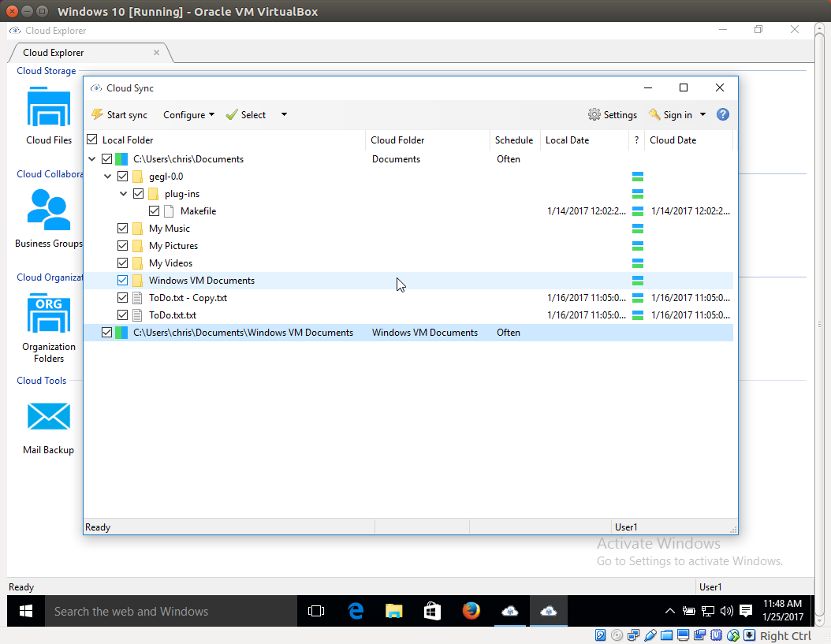
Task: Open dropdown arrow next to Select
Action: tap(284, 114)
